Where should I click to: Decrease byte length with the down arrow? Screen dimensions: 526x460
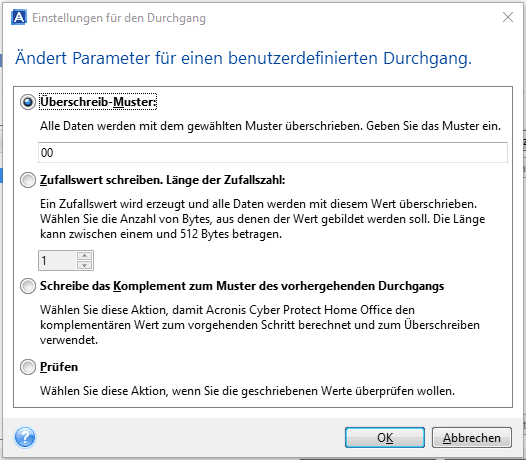pyautogui.click(x=85, y=265)
